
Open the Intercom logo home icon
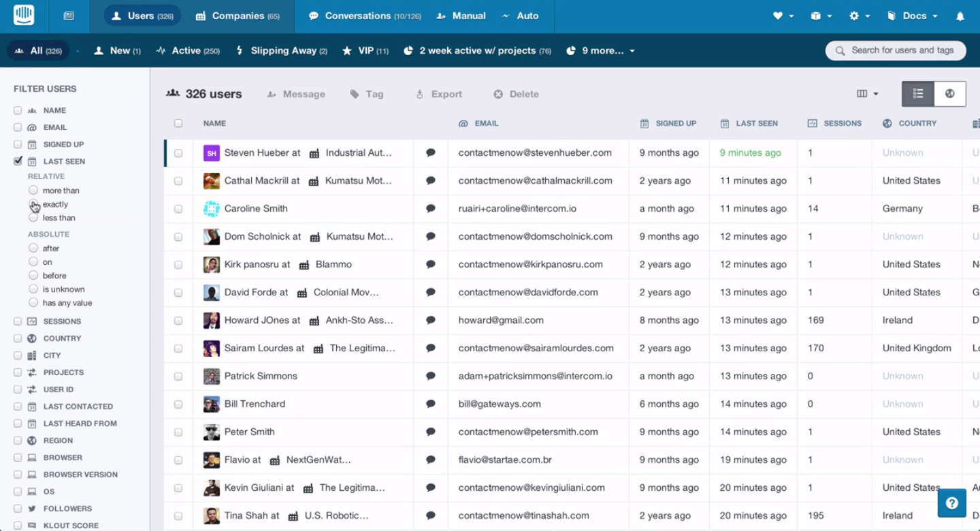(23, 15)
